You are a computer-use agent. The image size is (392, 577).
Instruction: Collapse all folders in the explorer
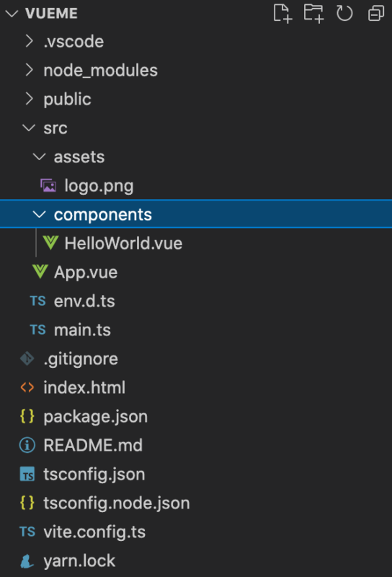376,14
